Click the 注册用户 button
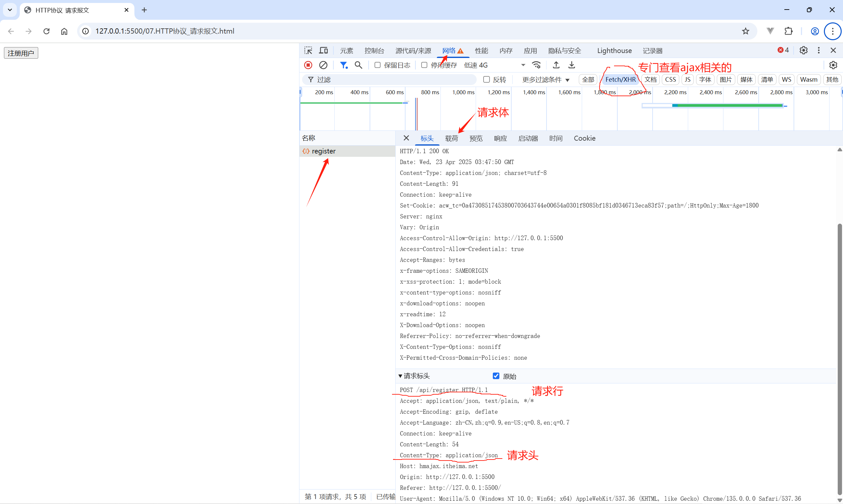 click(x=21, y=53)
